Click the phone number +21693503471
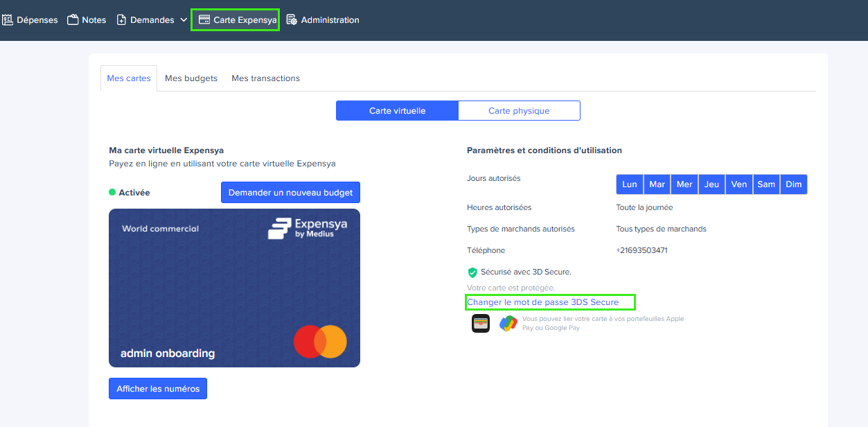The width and height of the screenshot is (868, 427). tap(642, 250)
